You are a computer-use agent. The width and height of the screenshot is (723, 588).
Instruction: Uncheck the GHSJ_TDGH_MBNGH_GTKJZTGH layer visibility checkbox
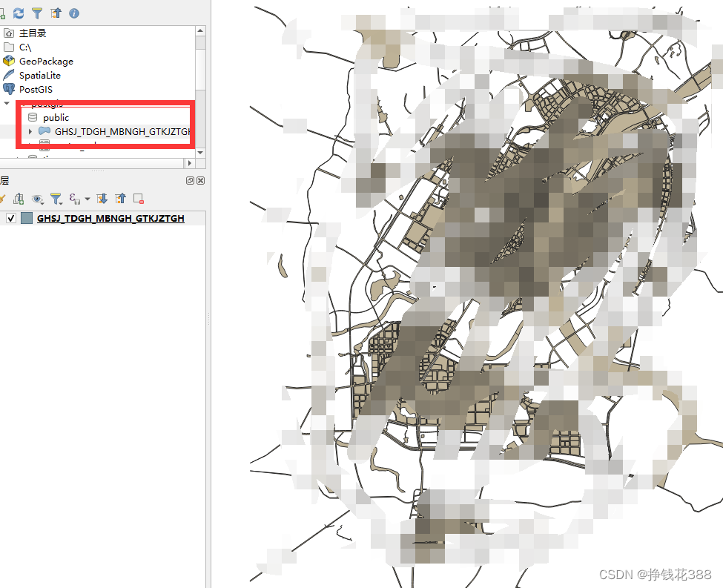click(x=11, y=217)
